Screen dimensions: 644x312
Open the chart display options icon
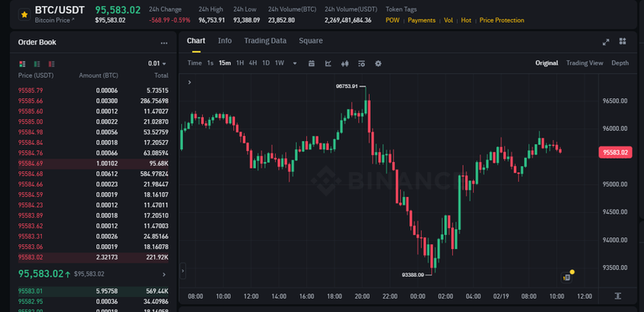pos(361,63)
